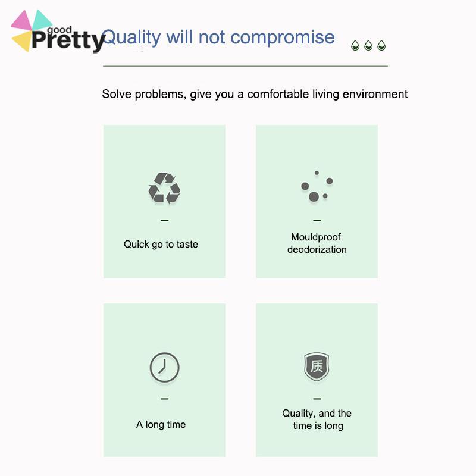Click the clock icon
The image size is (476, 476).
(x=164, y=367)
